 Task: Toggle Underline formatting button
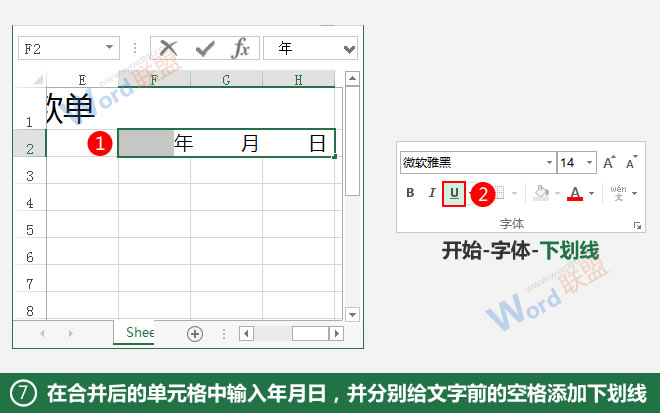(x=454, y=193)
